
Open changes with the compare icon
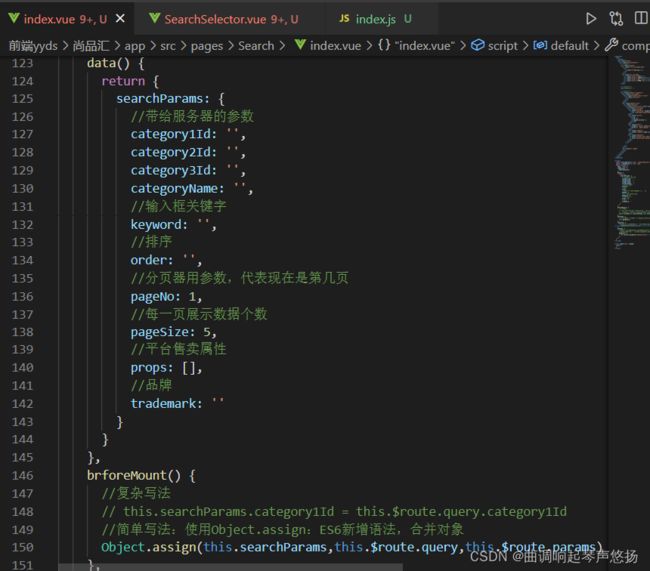coord(616,19)
